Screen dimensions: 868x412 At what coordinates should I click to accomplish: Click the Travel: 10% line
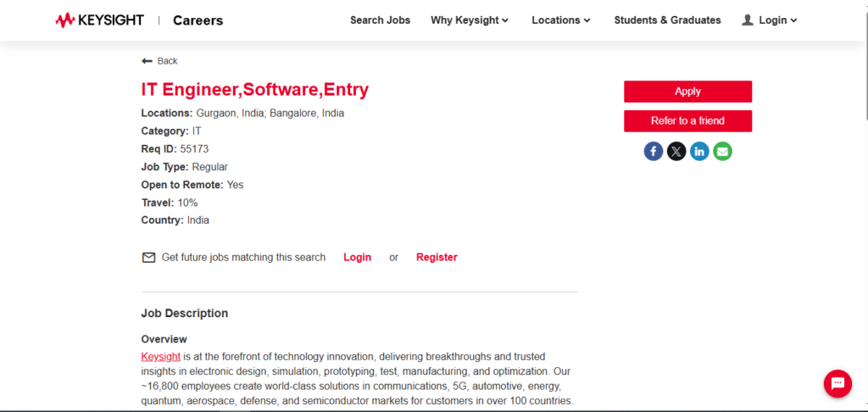coord(170,203)
